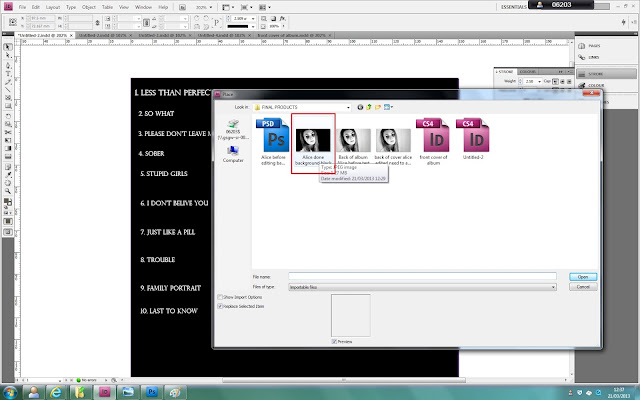Screen dimensions: 640x400
Task: Select the Eyedropper tool
Action: tap(8, 175)
